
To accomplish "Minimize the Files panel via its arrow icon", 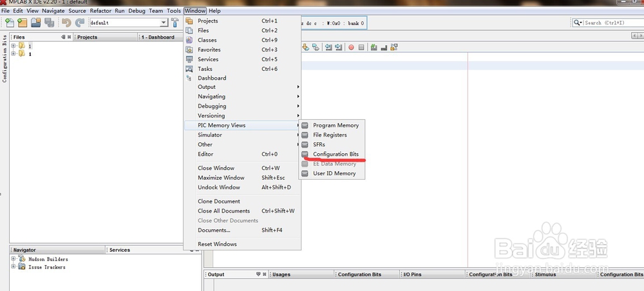I will coord(63,37).
